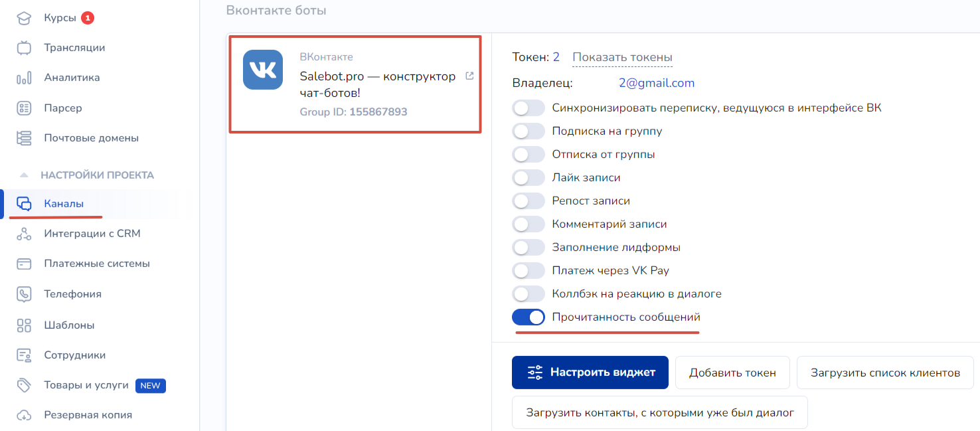Open external link icon beside Salebot.pro
This screenshot has width=980, height=431.
470,76
